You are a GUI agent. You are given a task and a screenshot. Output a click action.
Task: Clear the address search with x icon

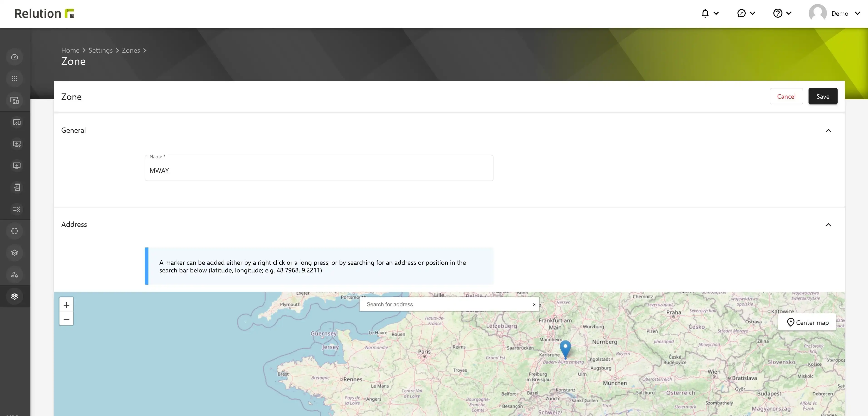[534, 304]
